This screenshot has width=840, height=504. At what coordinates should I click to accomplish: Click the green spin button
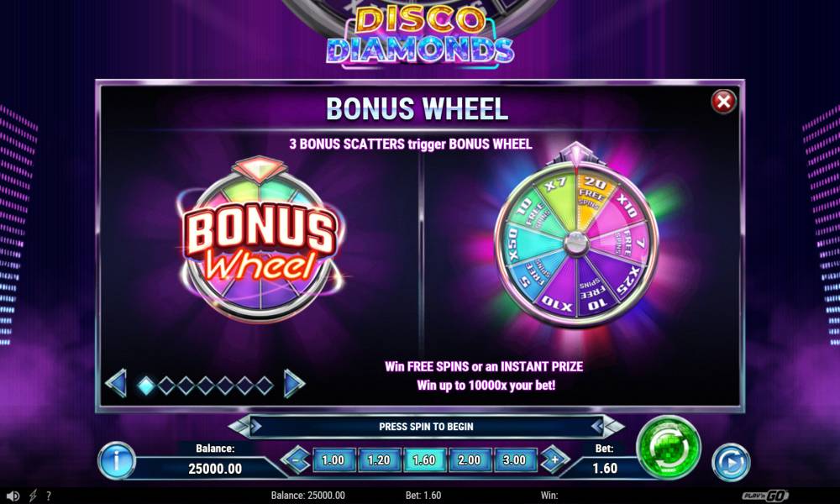point(668,449)
